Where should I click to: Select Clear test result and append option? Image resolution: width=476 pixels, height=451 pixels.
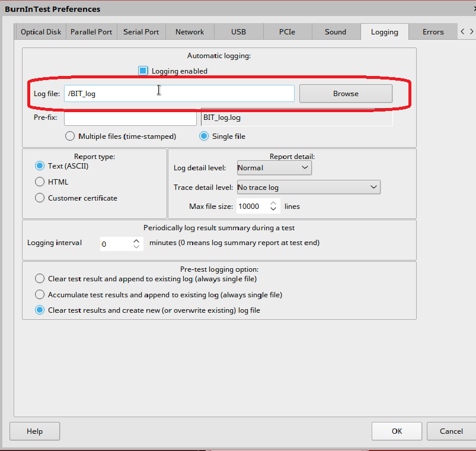[40, 279]
